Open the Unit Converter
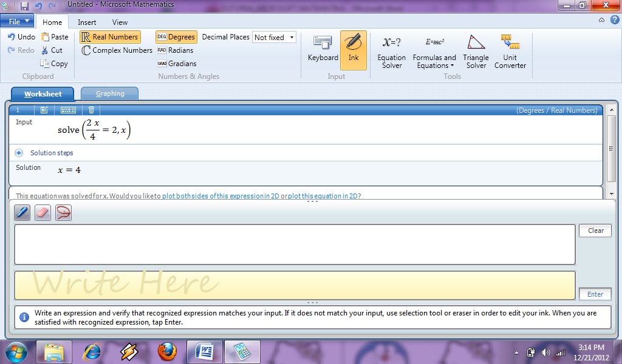 [x=510, y=52]
